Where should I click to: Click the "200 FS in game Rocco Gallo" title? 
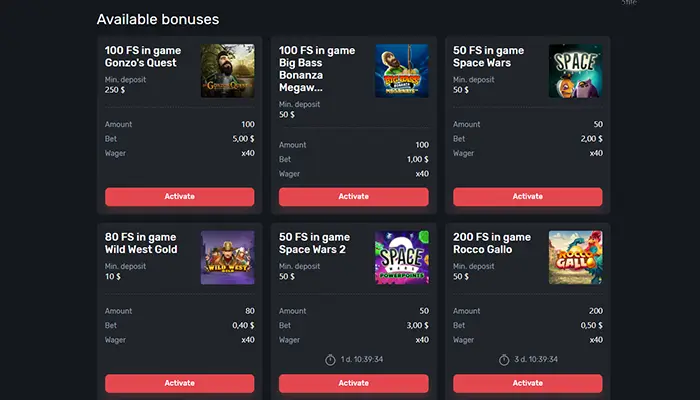click(492, 243)
